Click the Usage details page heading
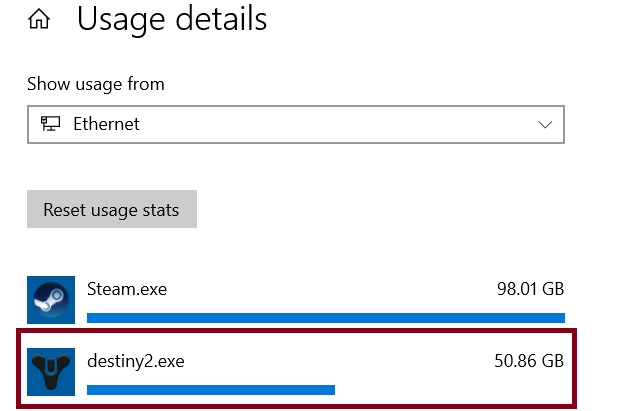The height and width of the screenshot is (411, 618). (172, 18)
